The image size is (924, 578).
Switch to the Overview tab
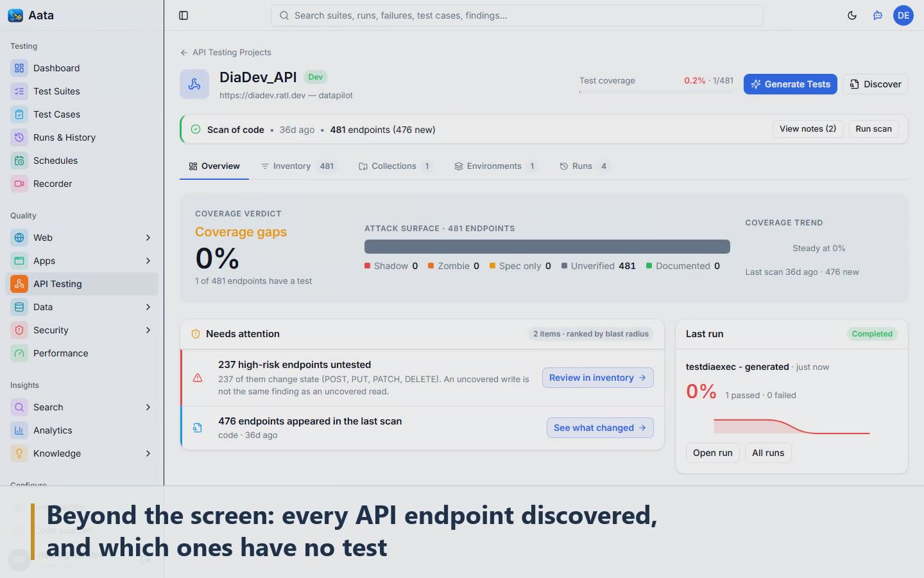pyautogui.click(x=214, y=166)
